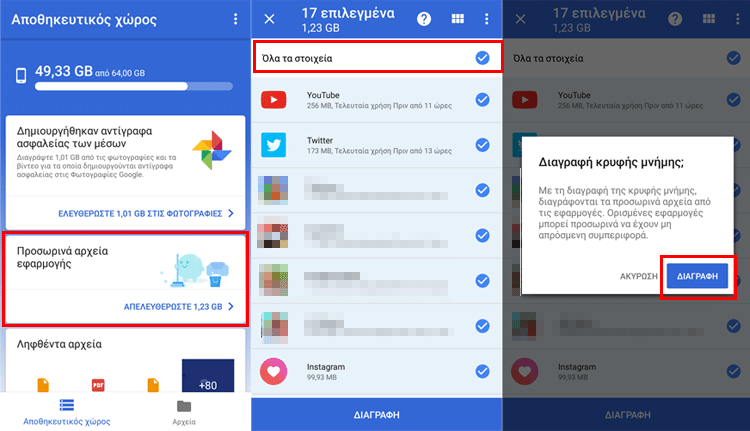The width and height of the screenshot is (750, 431).
Task: Click 17 επιλεγμένα title in middle screen
Action: 348,13
